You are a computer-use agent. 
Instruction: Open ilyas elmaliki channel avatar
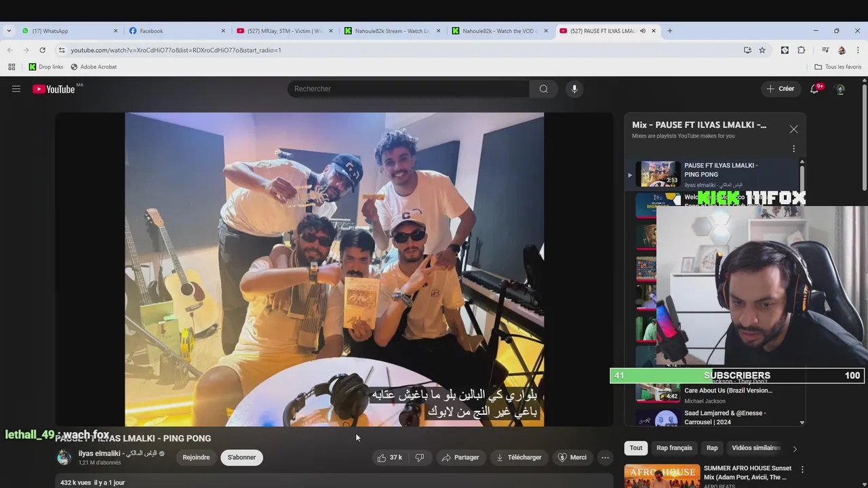tap(64, 457)
